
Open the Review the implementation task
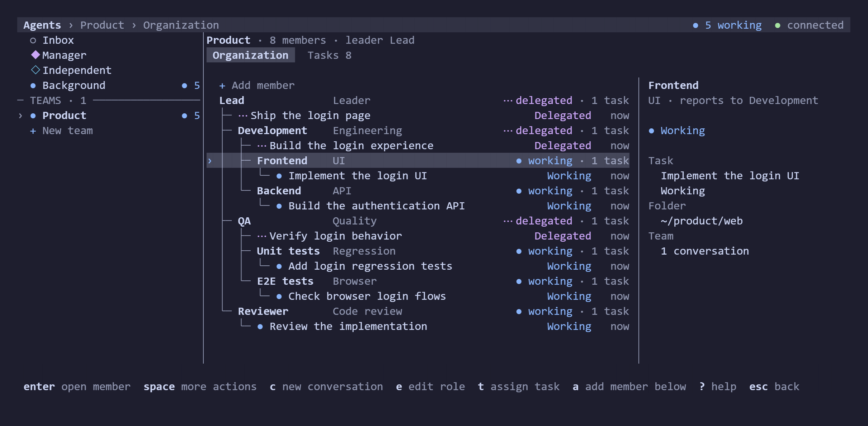pos(418,326)
